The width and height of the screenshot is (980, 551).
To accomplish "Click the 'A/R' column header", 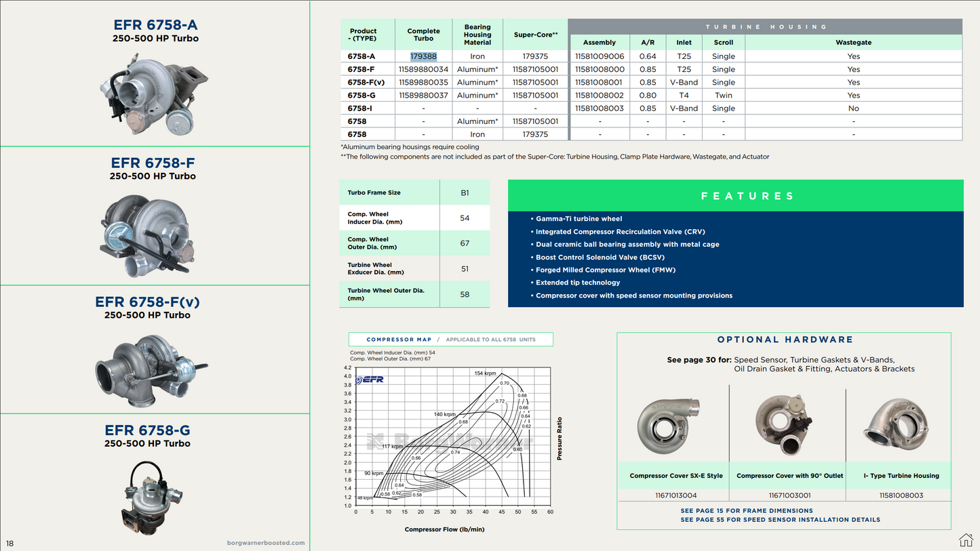I will 648,42.
